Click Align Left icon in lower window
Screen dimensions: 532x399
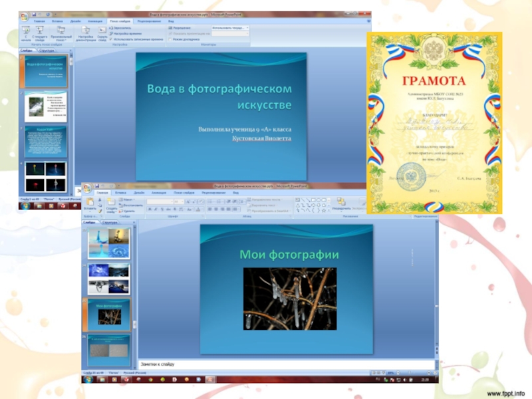point(209,209)
